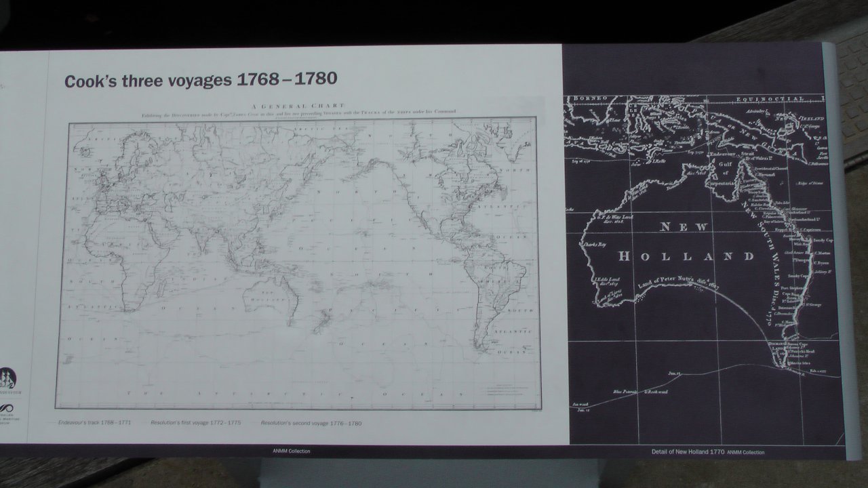The height and width of the screenshot is (488, 868).
Task: Click the large word "HOLLAND" on the map
Action: (x=686, y=256)
